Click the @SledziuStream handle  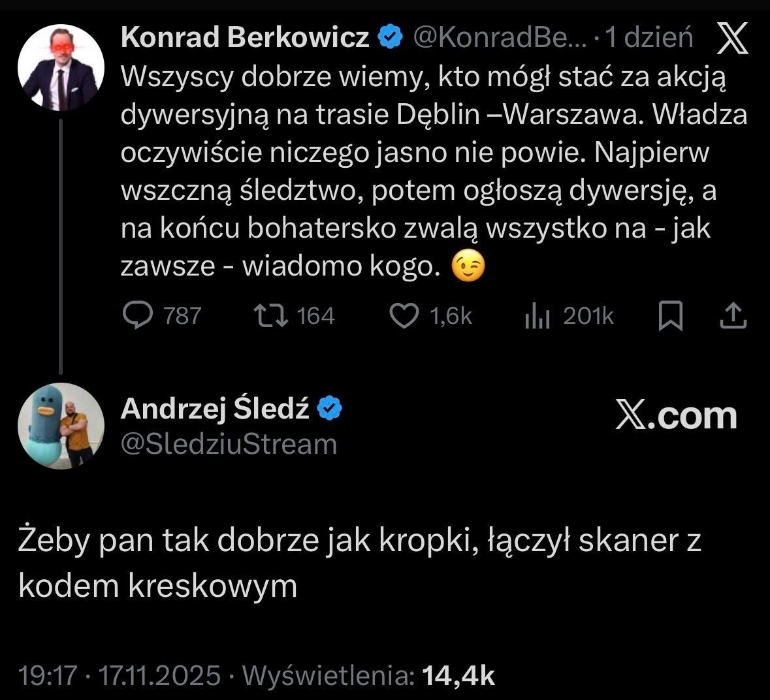click(x=229, y=444)
